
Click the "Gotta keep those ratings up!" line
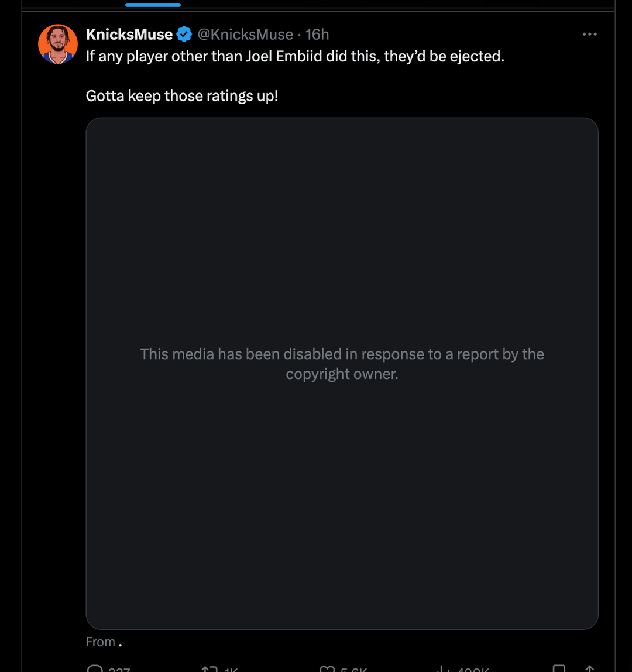pos(182,96)
